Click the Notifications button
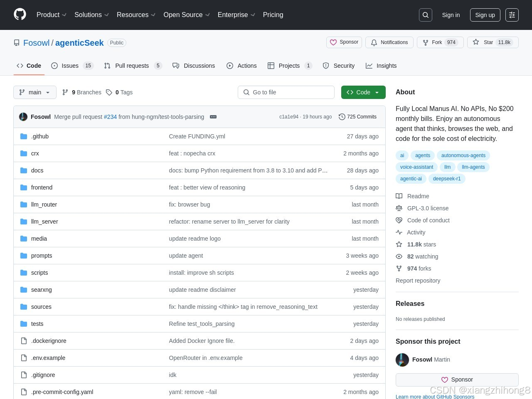 389,42
